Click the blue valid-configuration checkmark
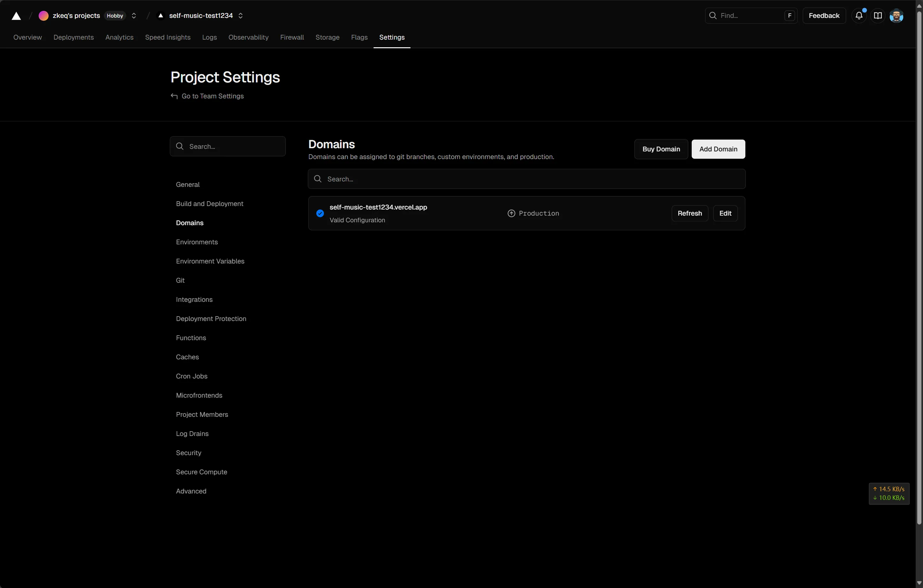Viewport: 923px width, 588px height. [320, 213]
